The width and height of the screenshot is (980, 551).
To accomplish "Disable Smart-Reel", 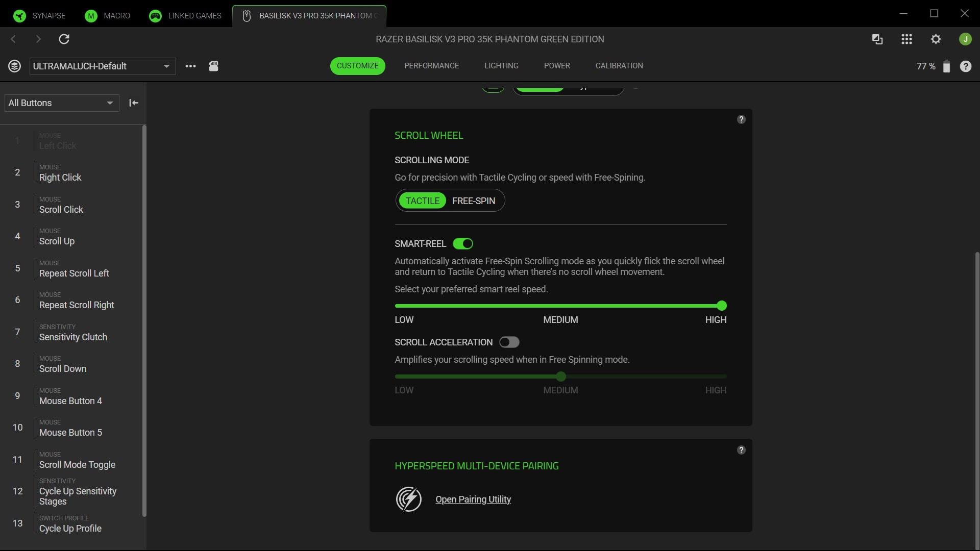I will (x=462, y=243).
